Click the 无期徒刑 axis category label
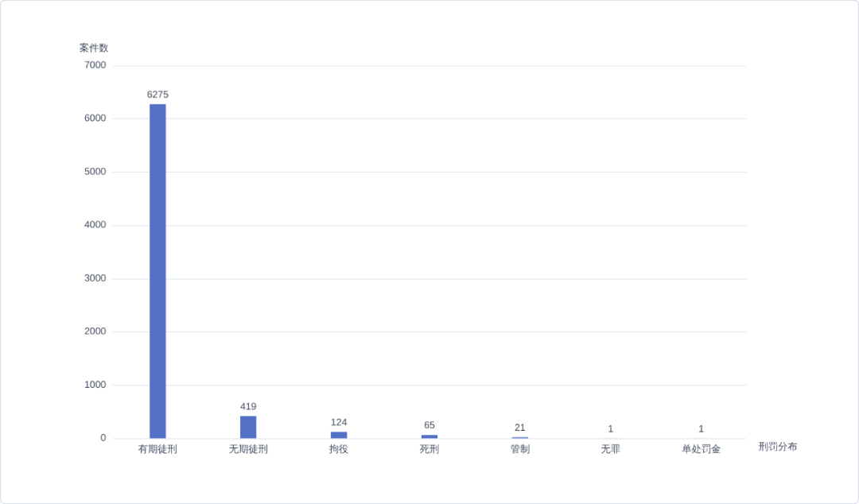 tap(248, 449)
